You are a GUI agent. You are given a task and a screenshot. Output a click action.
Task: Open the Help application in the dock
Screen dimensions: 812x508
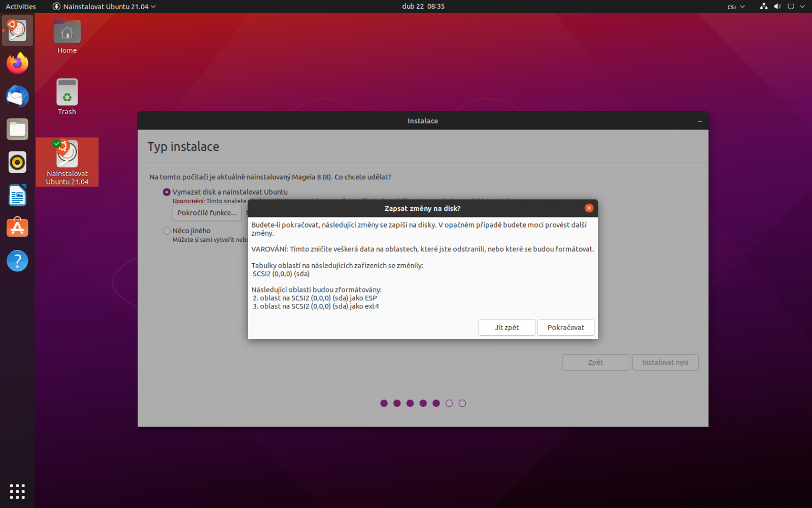tap(17, 261)
